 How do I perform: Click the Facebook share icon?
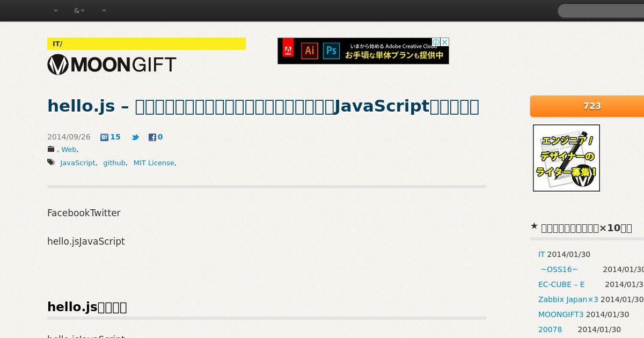(x=152, y=137)
